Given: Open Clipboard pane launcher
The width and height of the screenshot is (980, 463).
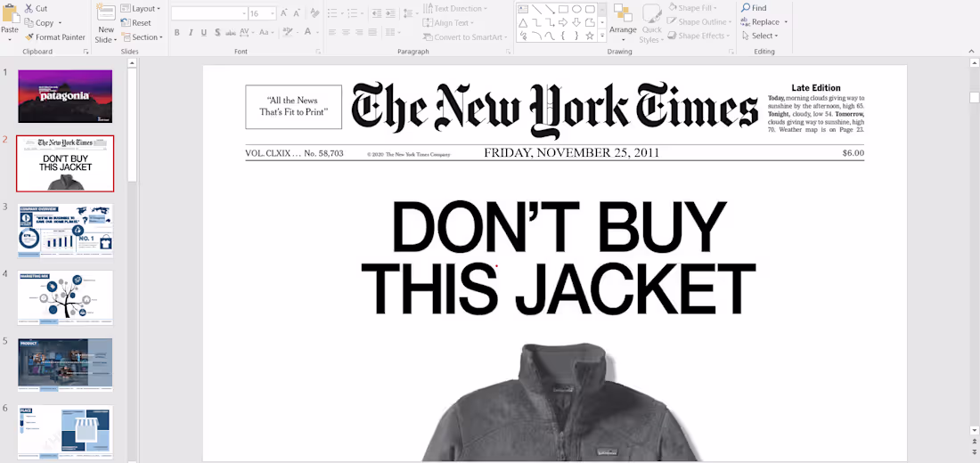Looking at the screenshot, I should (86, 52).
